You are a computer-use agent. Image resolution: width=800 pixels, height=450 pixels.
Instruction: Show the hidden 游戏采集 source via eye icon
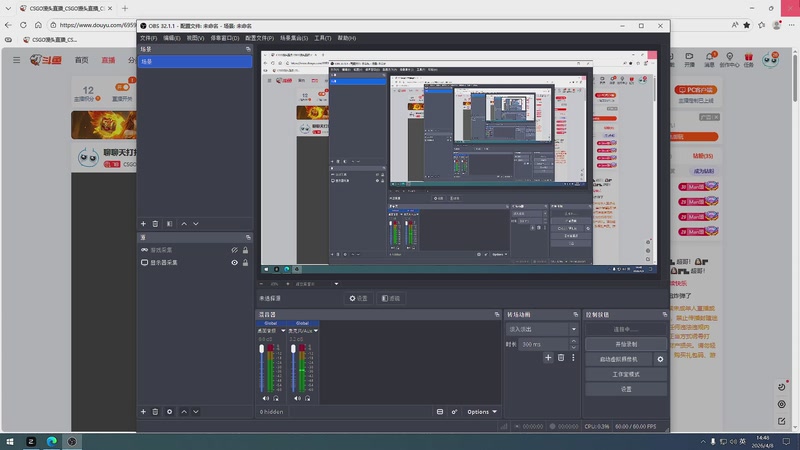[x=234, y=250]
